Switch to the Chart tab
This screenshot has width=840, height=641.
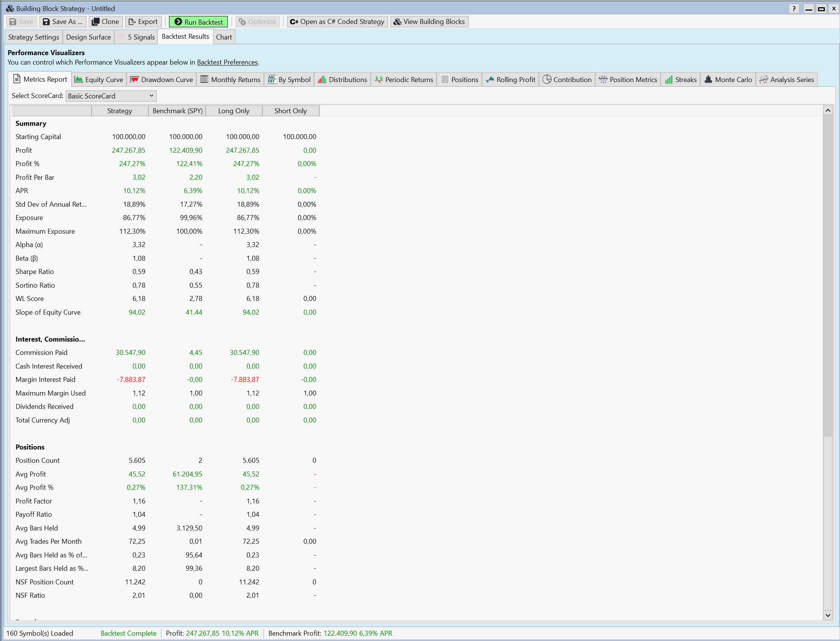click(224, 37)
